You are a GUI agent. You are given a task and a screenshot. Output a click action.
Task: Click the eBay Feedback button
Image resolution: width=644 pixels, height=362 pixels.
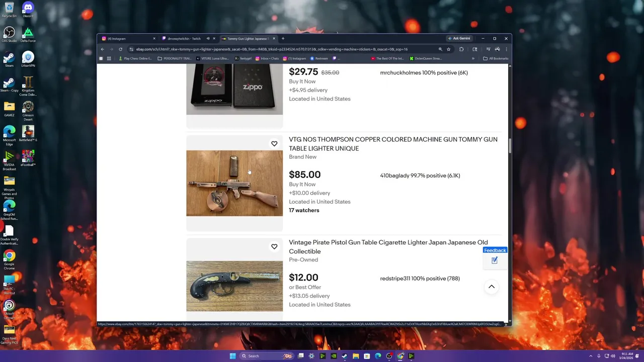(495, 250)
